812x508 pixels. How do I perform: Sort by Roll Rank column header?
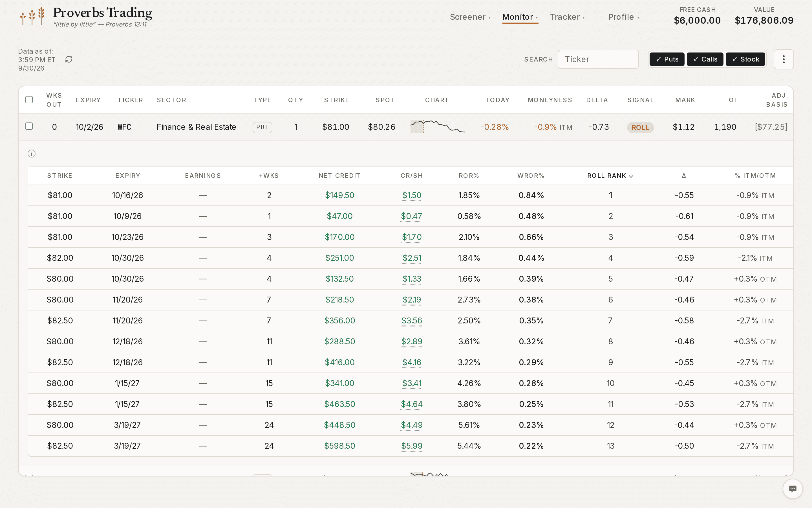pyautogui.click(x=610, y=176)
